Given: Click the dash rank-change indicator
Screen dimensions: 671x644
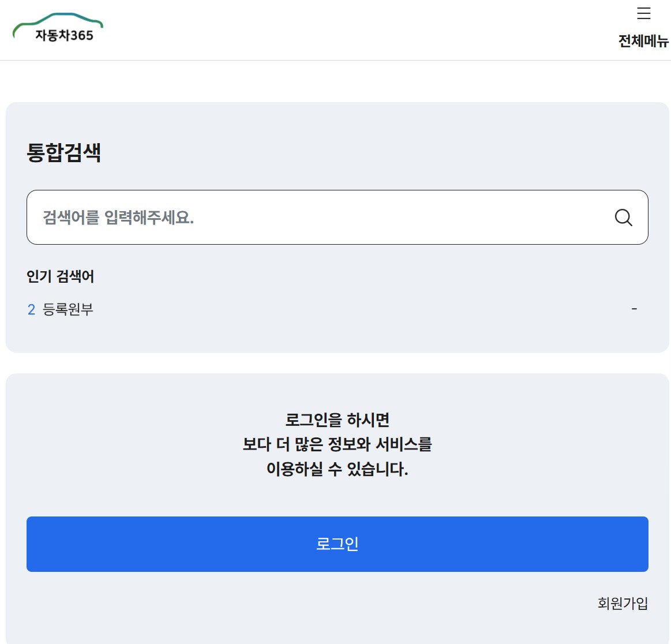Looking at the screenshot, I should [x=634, y=309].
